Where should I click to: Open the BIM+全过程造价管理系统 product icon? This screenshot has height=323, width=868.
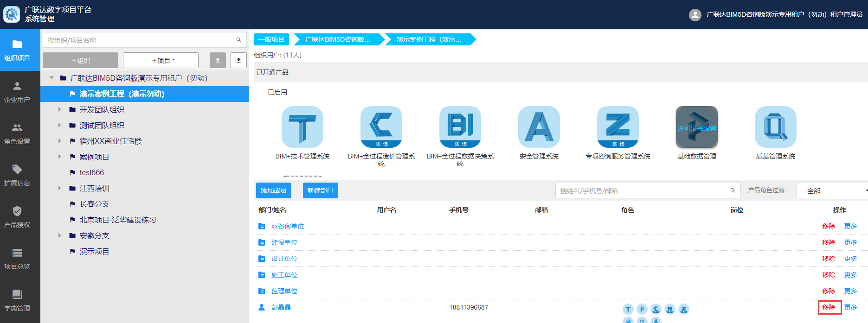[381, 127]
